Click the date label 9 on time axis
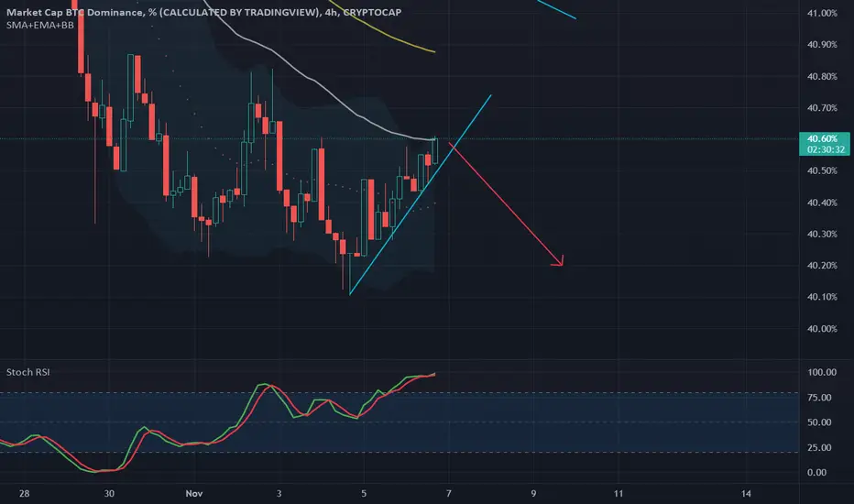The height and width of the screenshot is (504, 854). coord(533,494)
